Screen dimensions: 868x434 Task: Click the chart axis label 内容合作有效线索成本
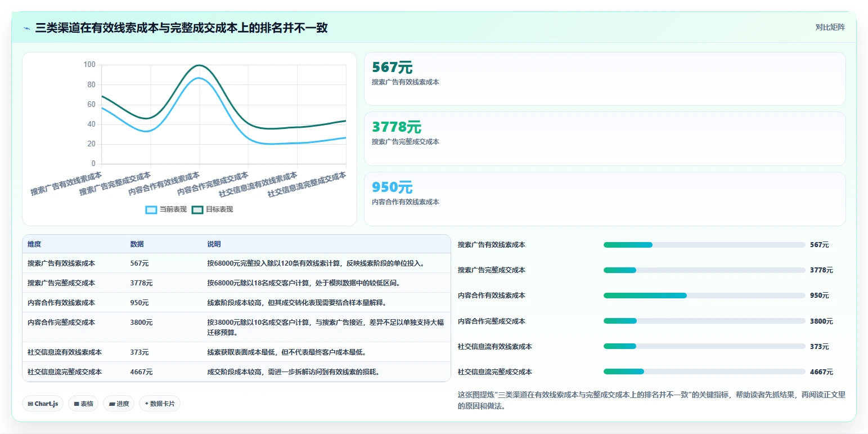click(x=164, y=184)
